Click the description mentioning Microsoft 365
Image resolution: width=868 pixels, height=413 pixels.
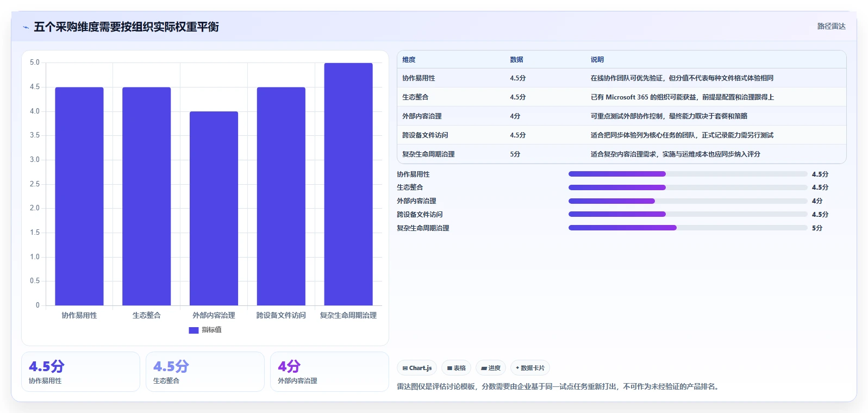point(682,97)
